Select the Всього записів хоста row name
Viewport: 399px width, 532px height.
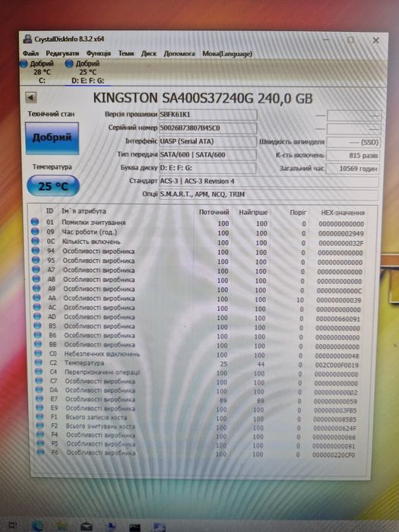pos(97,417)
